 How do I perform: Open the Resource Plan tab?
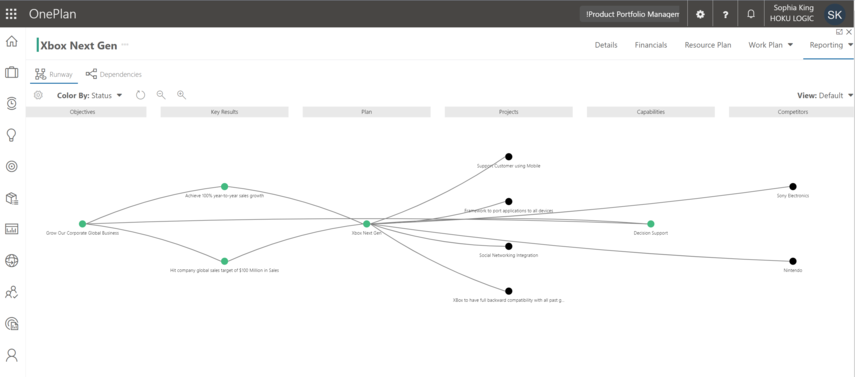[708, 45]
